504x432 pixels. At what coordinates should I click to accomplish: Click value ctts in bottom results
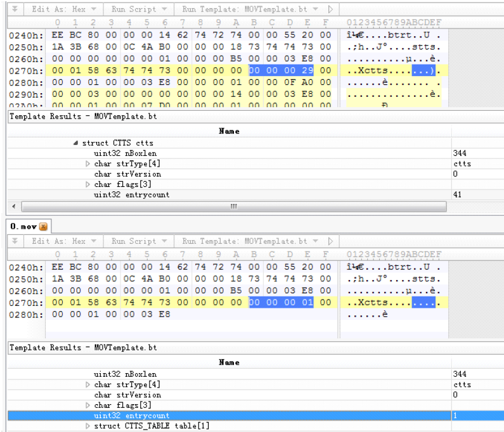pos(462,384)
